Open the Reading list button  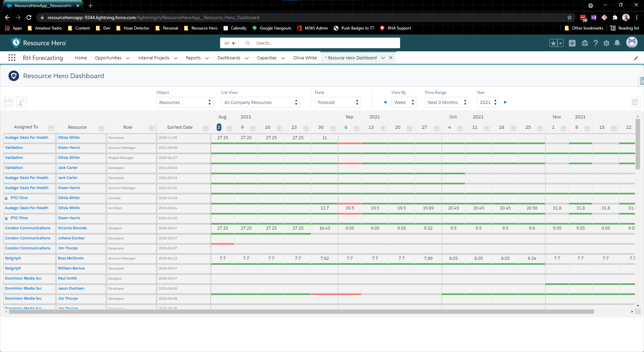(625, 28)
